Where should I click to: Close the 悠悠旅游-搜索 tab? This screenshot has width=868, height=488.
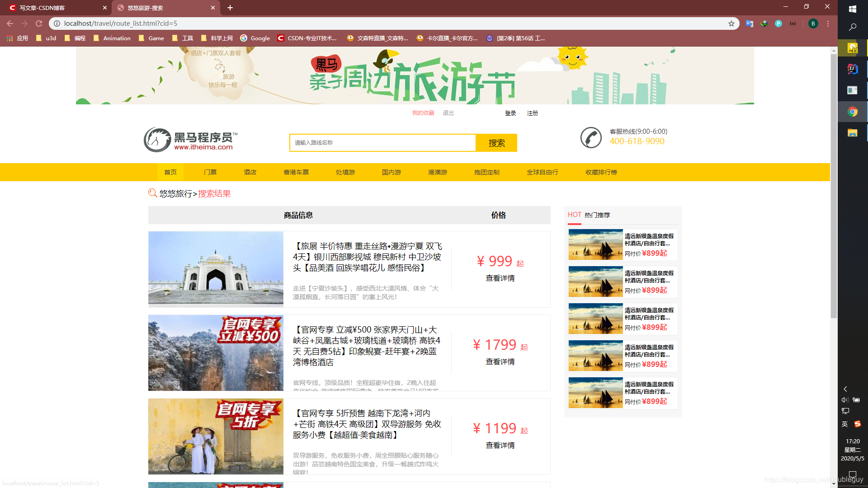[x=213, y=8]
